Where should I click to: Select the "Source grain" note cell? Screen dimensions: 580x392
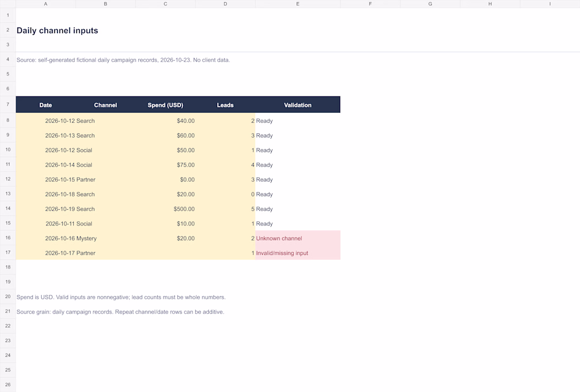(x=120, y=312)
